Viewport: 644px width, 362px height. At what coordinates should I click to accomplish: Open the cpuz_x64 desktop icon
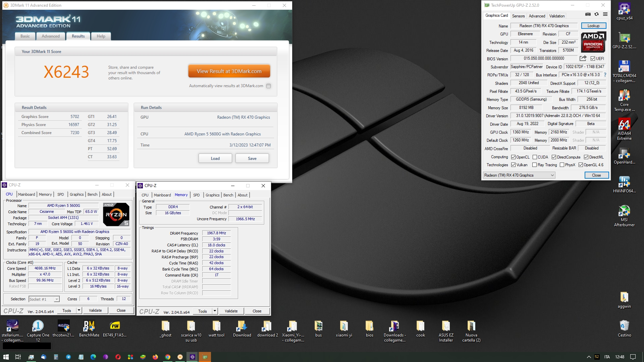pos(624,12)
